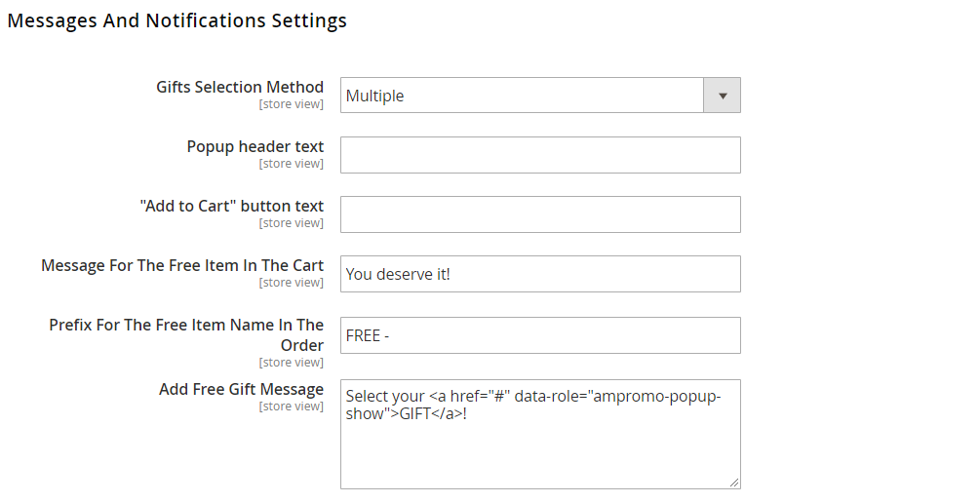Focus the "Add to Cart" button text field

point(540,214)
